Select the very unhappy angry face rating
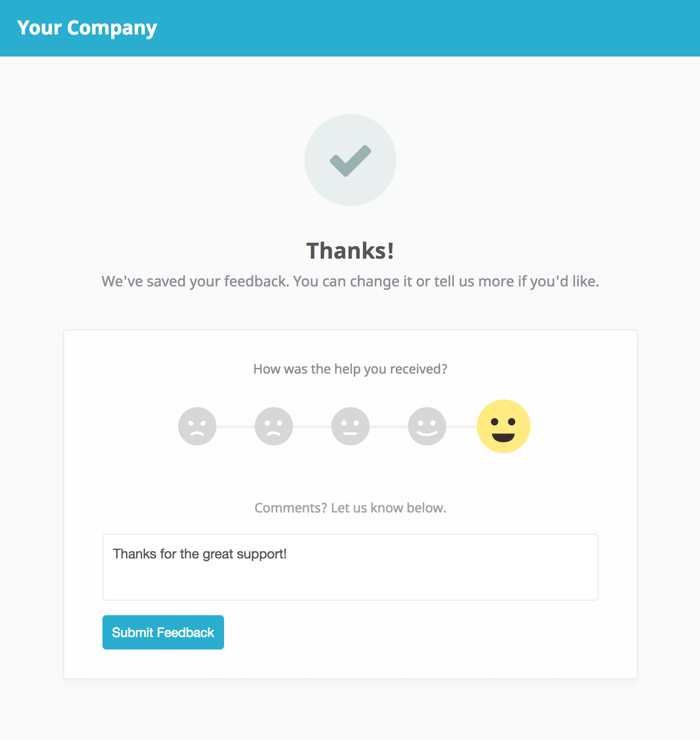Viewport: 700px width, 740px height. [x=197, y=426]
